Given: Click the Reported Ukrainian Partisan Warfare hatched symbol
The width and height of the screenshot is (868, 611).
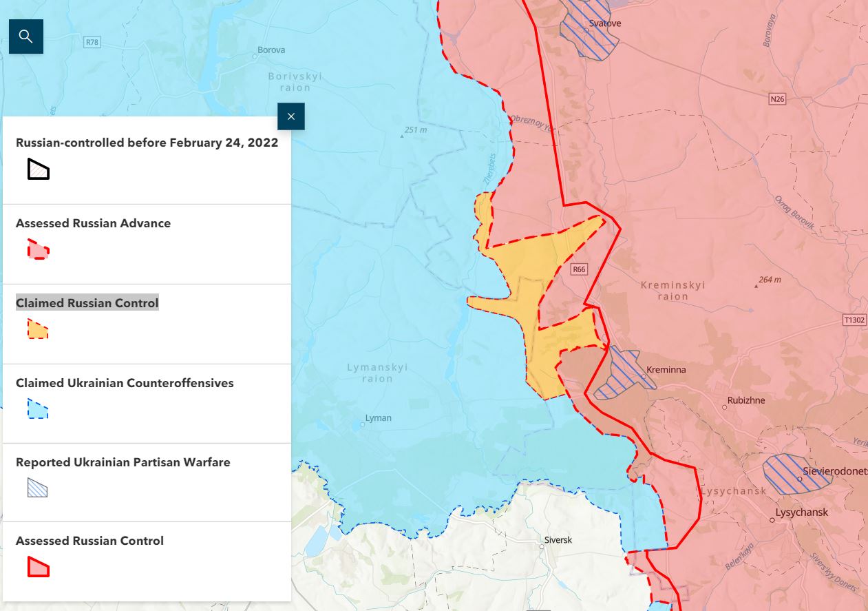Looking at the screenshot, I should tap(38, 488).
